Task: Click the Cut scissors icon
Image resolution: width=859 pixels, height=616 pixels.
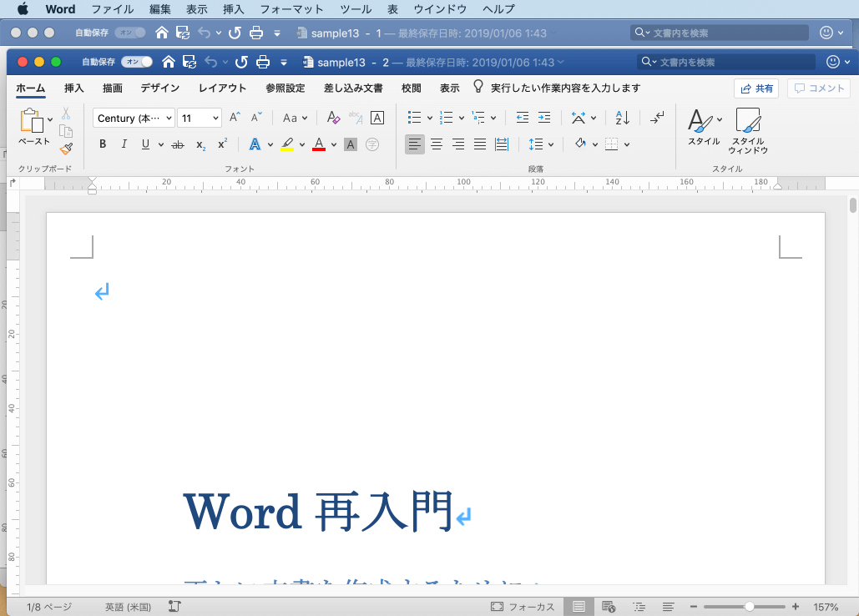Action: (x=66, y=114)
